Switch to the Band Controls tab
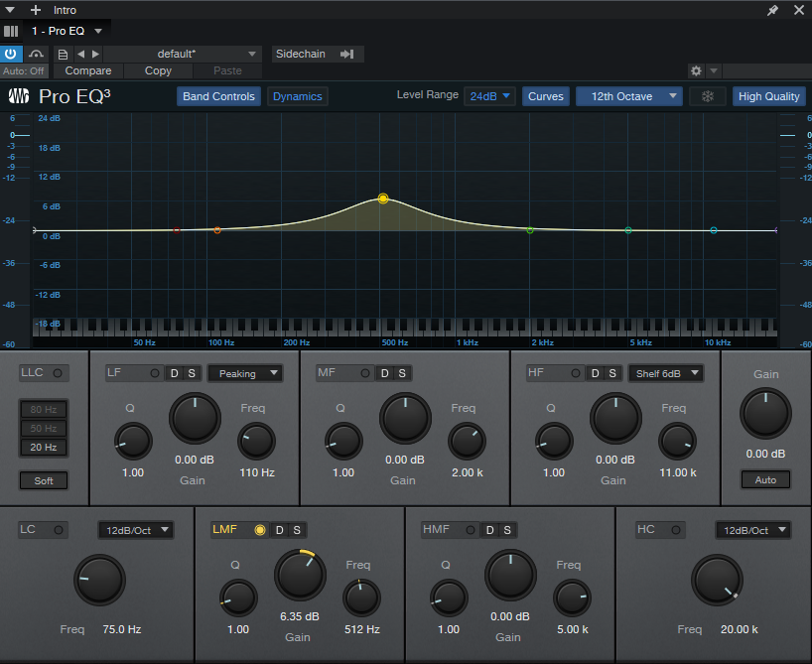The width and height of the screenshot is (812, 664). coord(219,96)
